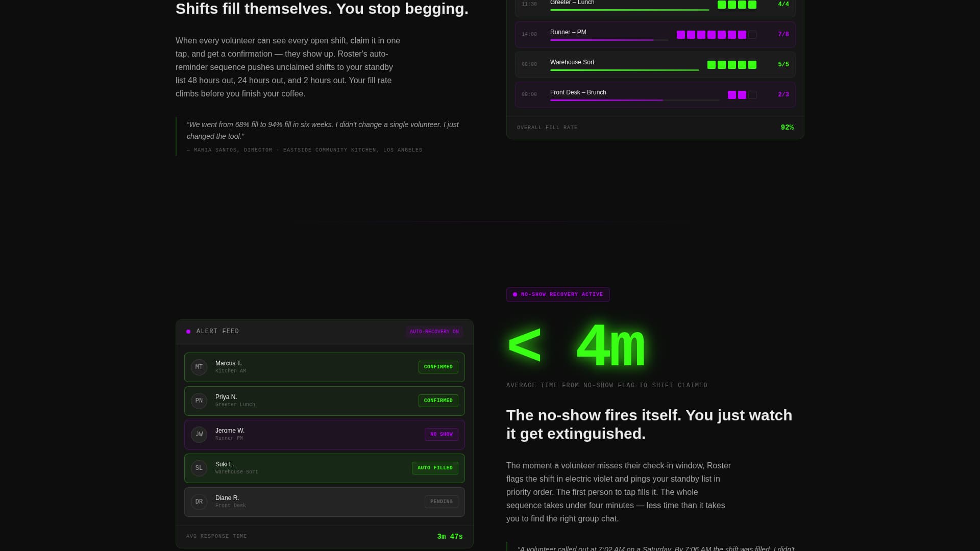
Task: Click the magenta dot in NO-SHOW RECOVERY badge
Action: pos(514,294)
